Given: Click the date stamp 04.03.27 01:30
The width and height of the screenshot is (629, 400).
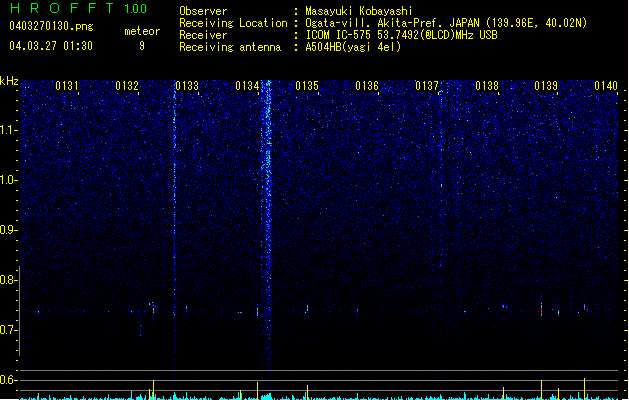Looking at the screenshot, I should point(51,46).
